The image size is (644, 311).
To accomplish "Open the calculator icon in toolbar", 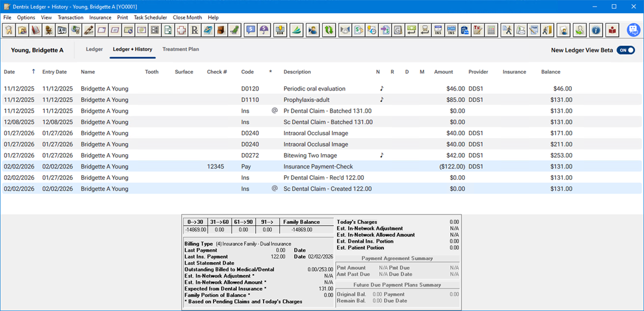I will coord(491,30).
